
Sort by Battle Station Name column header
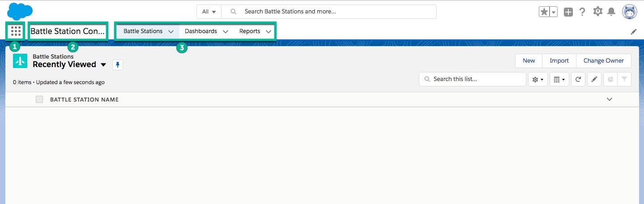click(x=84, y=99)
